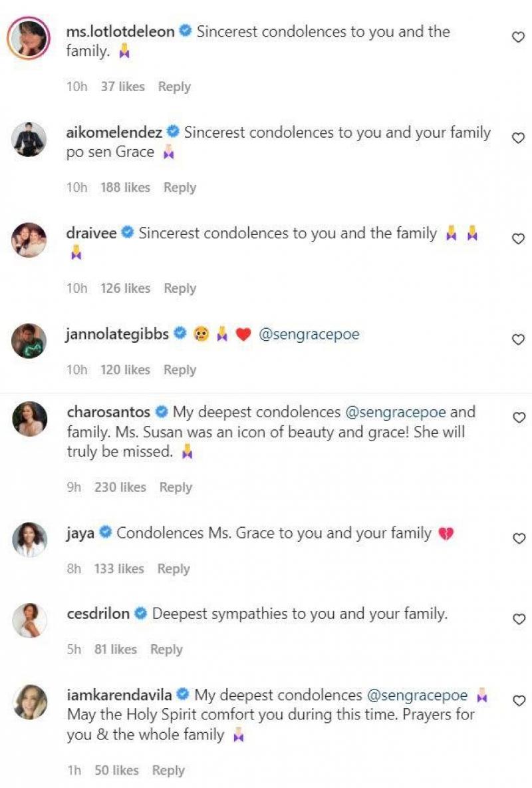Open @sengracepoe link in charosantos' comment
The width and height of the screenshot is (532, 788).
(404, 413)
